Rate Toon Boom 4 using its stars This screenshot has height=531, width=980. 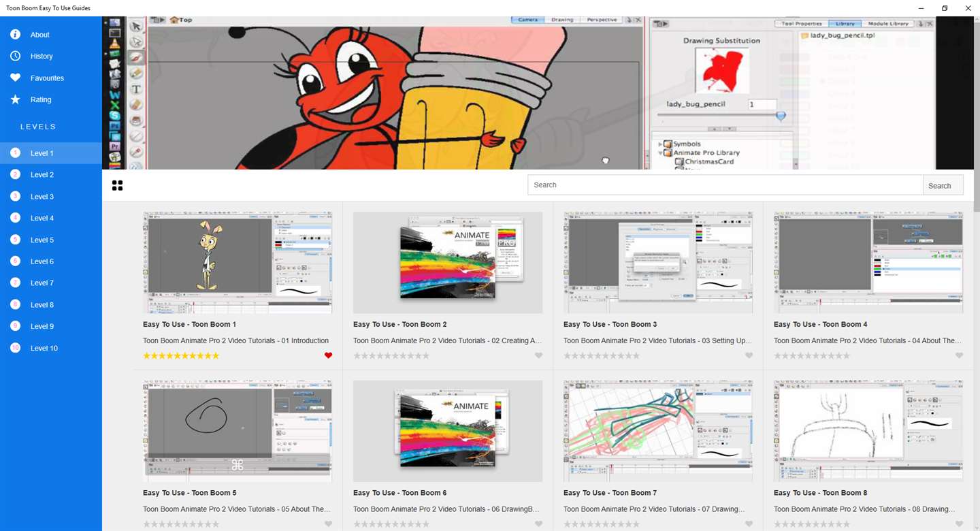coord(812,355)
